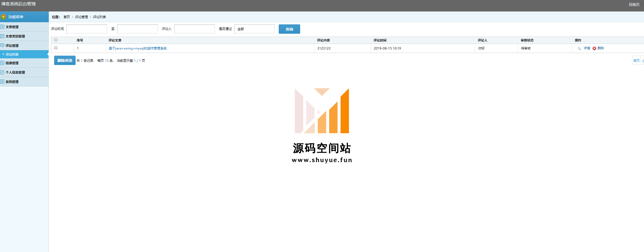Click 首页 in the breadcrumb
644x252 pixels.
pyautogui.click(x=67, y=17)
